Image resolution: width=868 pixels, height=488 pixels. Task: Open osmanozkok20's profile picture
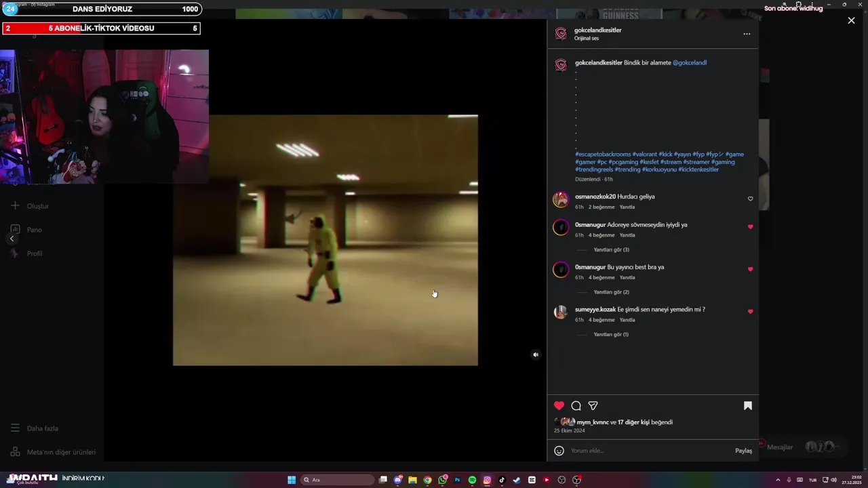(x=561, y=199)
